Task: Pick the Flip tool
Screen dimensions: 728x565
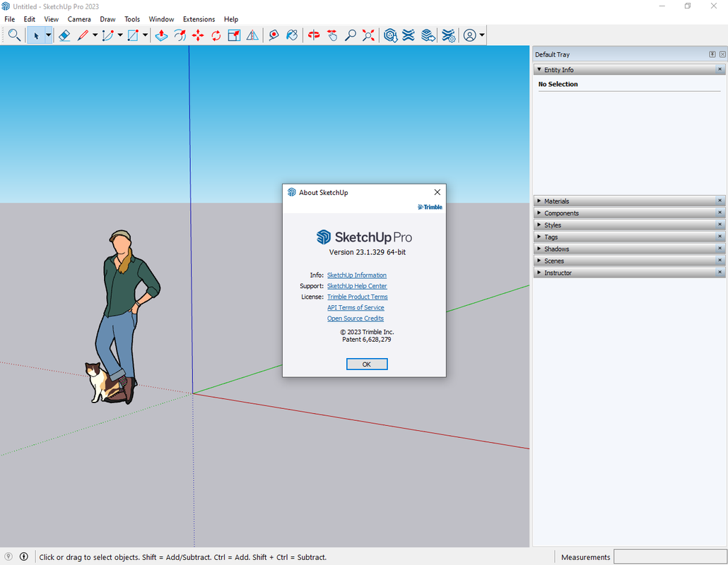Action: pos(252,35)
